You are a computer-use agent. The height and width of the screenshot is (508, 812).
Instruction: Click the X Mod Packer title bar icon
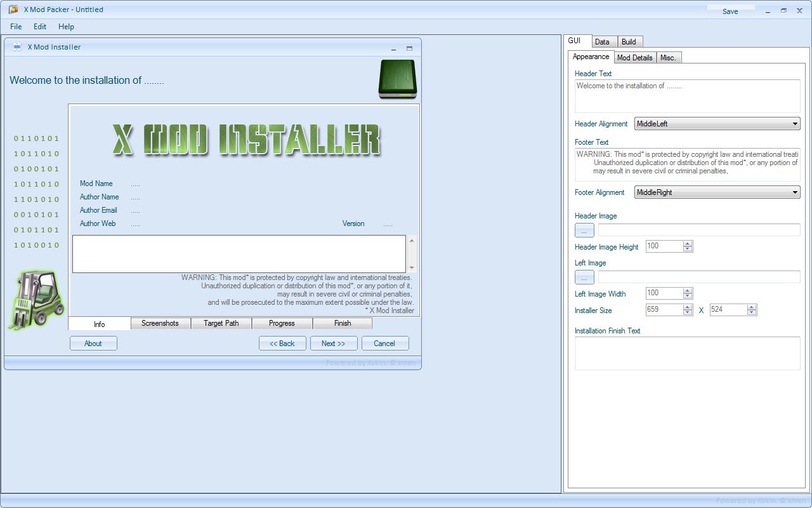coord(13,10)
